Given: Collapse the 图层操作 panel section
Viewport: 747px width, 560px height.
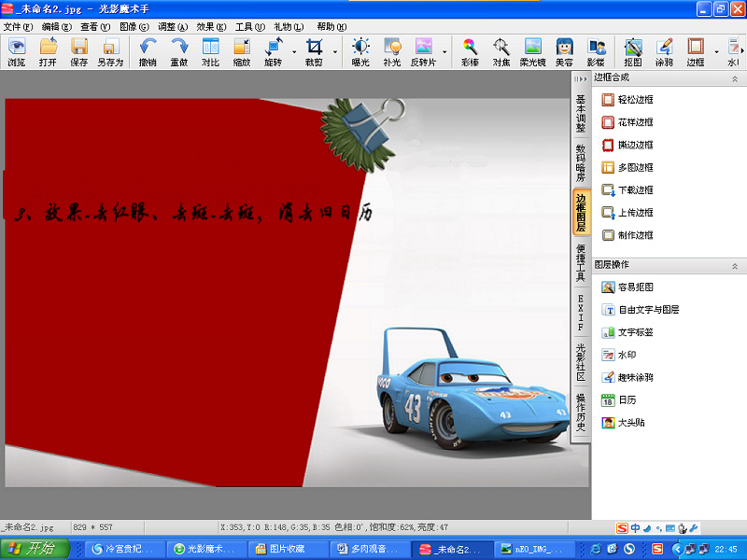Looking at the screenshot, I should (x=735, y=266).
